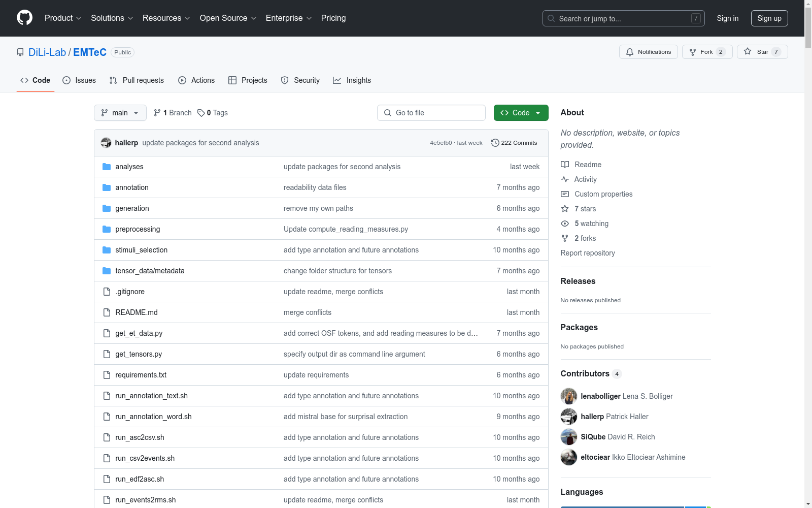Open the Solutions dropdown menu
The width and height of the screenshot is (812, 508).
tap(112, 18)
